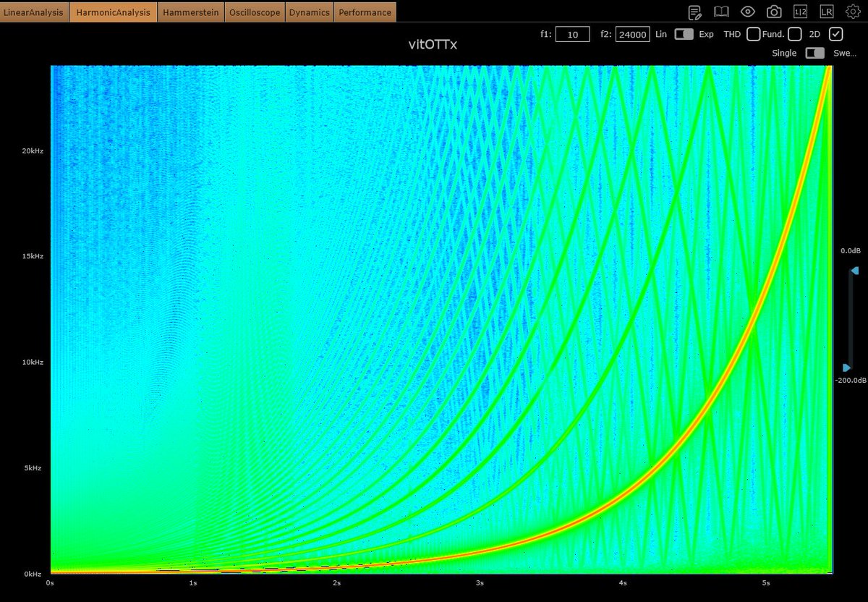This screenshot has height=602, width=868.
Task: Select the HarmonicAnalysis tab
Action: [x=114, y=12]
